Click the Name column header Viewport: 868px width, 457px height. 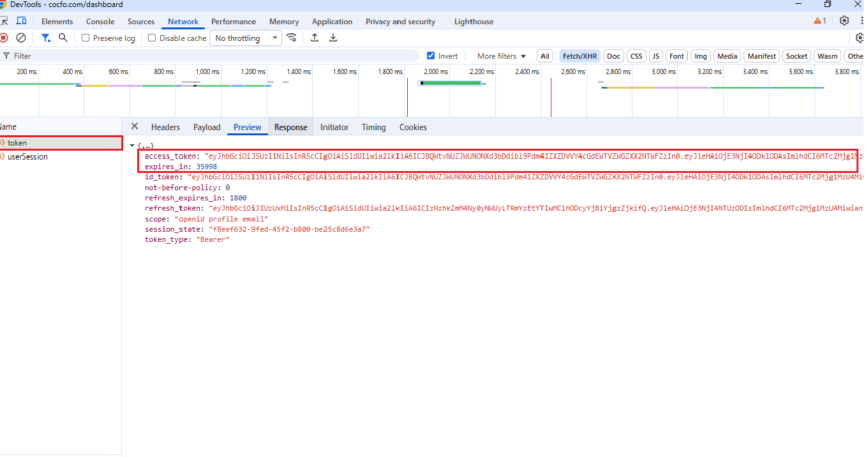(x=61, y=127)
